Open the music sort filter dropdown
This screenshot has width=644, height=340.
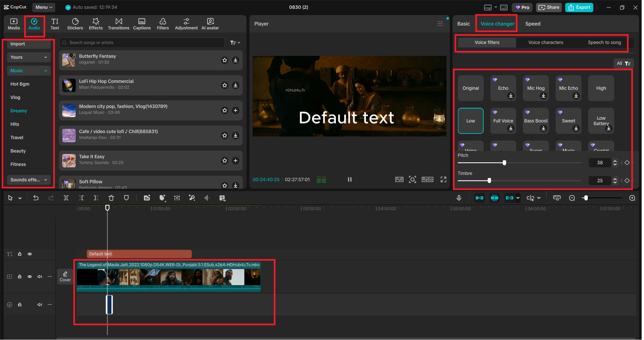coord(235,43)
